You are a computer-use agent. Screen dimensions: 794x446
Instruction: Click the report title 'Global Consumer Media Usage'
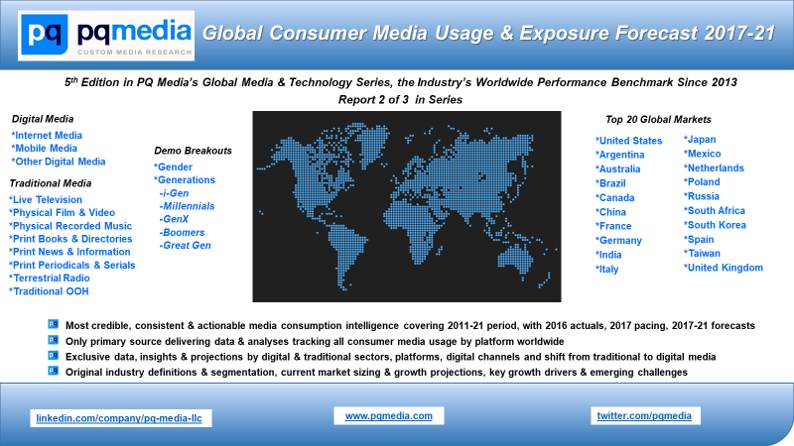pyautogui.click(x=489, y=33)
